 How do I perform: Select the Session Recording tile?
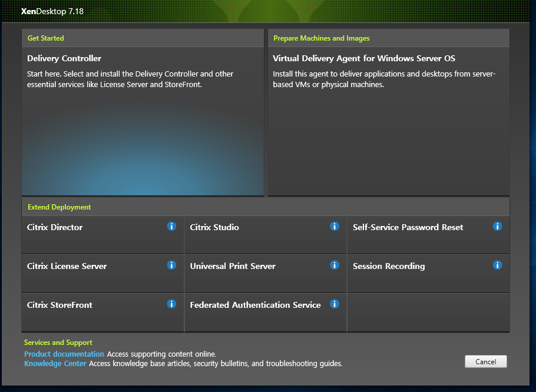click(428, 274)
